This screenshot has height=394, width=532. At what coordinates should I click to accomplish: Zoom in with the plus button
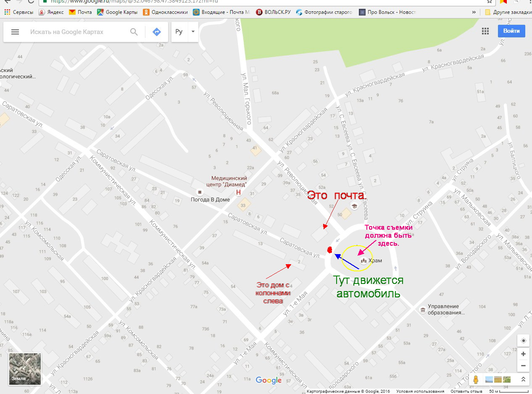[x=523, y=354]
